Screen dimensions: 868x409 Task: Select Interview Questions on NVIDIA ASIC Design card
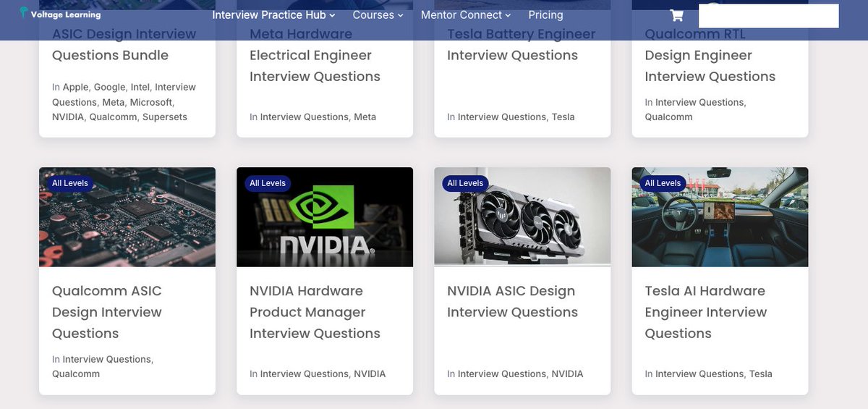(501, 374)
